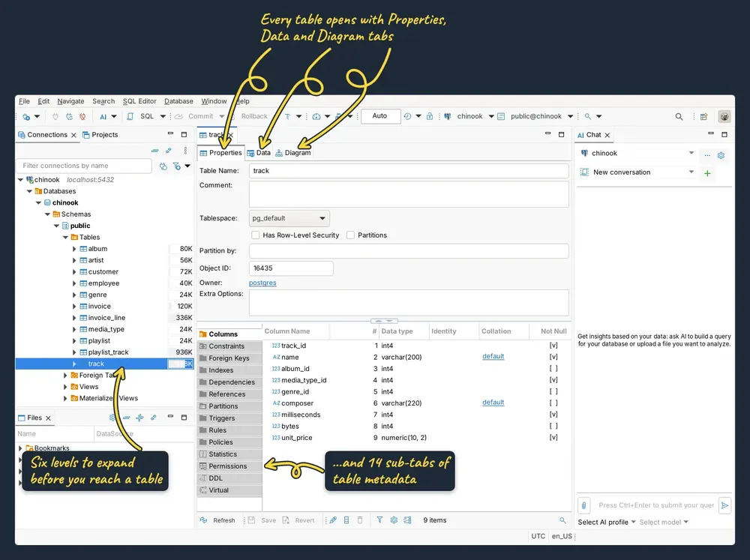Click the AI Chat three-dots options icon

coord(707,155)
